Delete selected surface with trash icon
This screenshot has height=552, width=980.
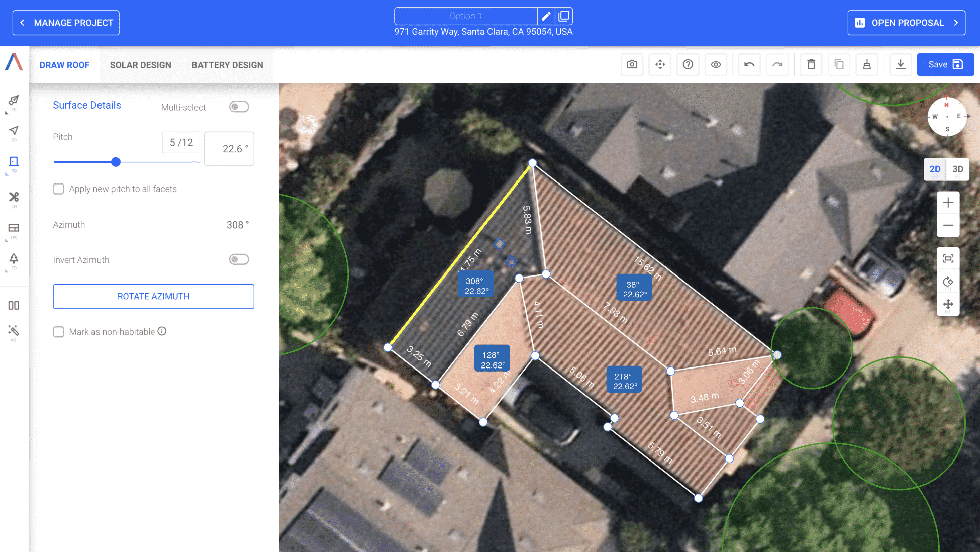coord(811,64)
